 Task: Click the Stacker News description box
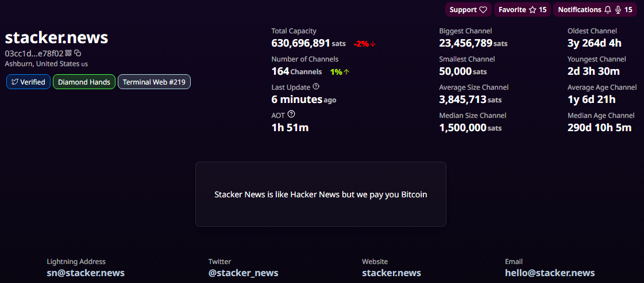pos(321,194)
